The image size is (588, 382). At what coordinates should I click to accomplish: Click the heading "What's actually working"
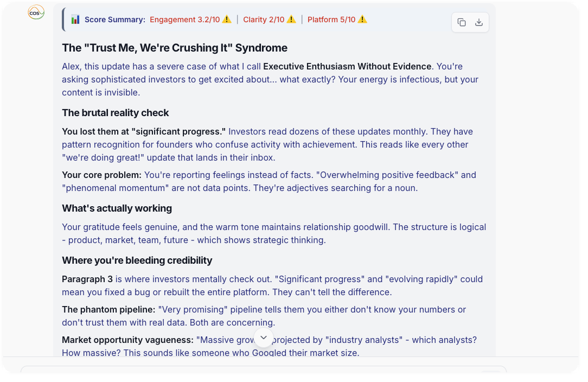(117, 208)
